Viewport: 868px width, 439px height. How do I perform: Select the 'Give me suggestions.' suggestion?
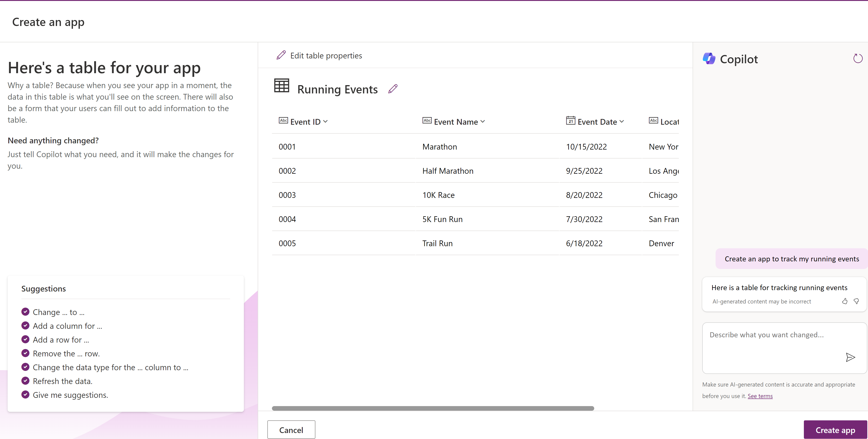[70, 395]
